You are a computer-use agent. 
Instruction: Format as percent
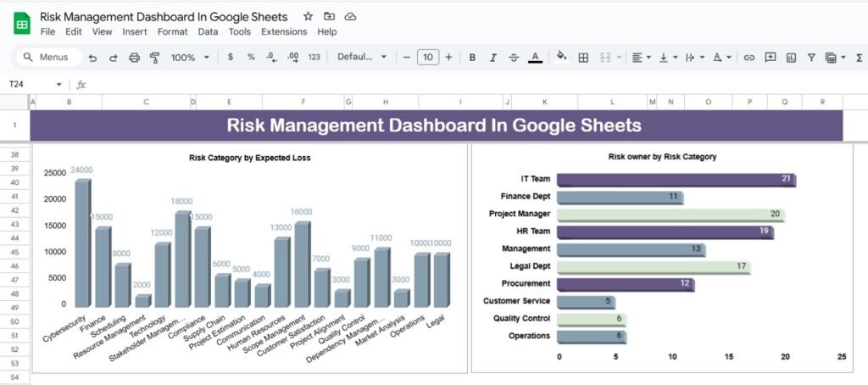(x=251, y=57)
